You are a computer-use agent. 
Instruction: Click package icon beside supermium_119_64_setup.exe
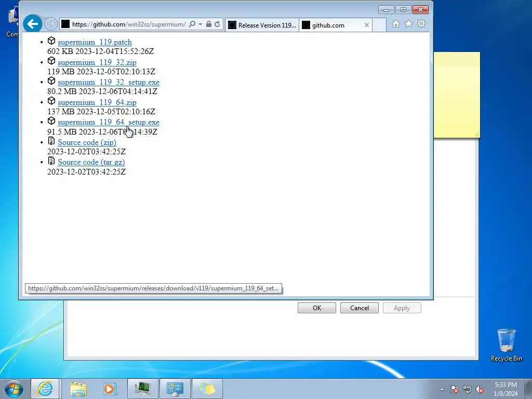point(51,121)
